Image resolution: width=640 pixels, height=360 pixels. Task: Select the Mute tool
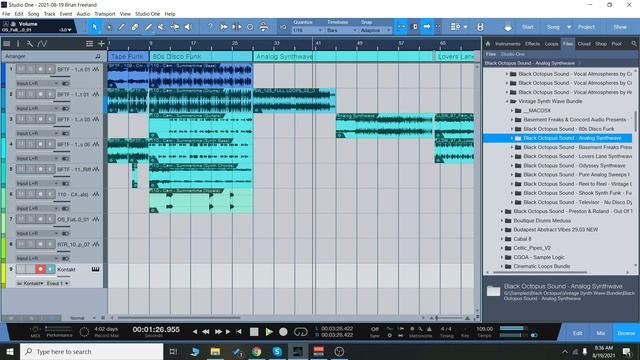click(x=161, y=27)
